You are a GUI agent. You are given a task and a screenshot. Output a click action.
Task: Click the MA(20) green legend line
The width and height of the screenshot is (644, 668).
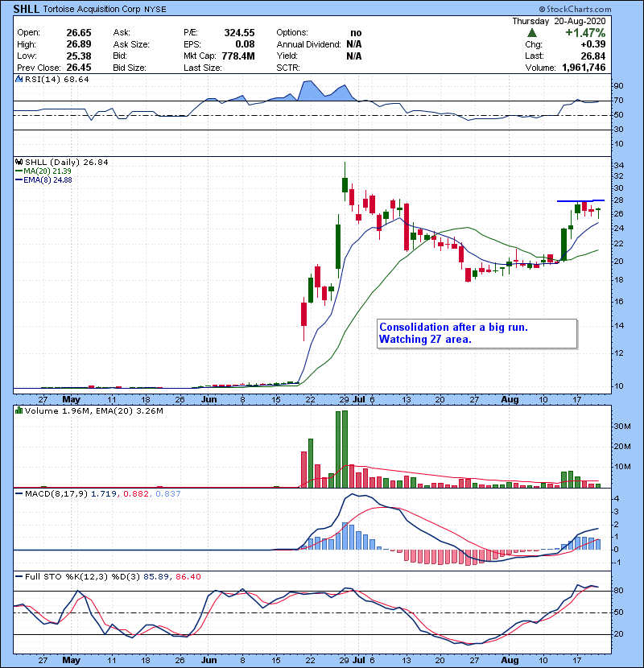click(19, 171)
